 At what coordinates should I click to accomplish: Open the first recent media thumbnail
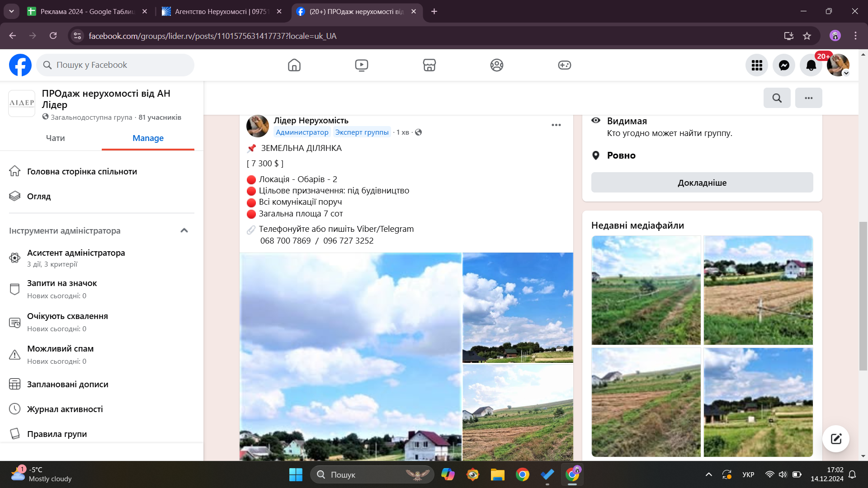pyautogui.click(x=646, y=290)
